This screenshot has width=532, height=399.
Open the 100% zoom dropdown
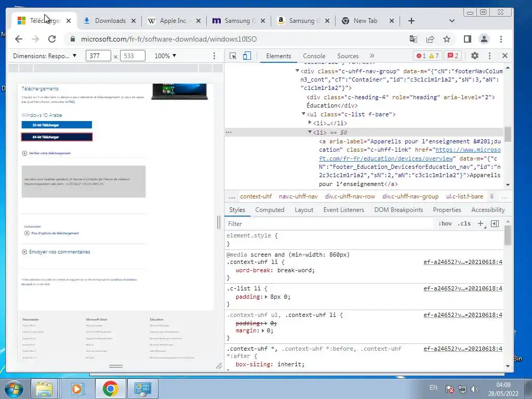click(165, 56)
